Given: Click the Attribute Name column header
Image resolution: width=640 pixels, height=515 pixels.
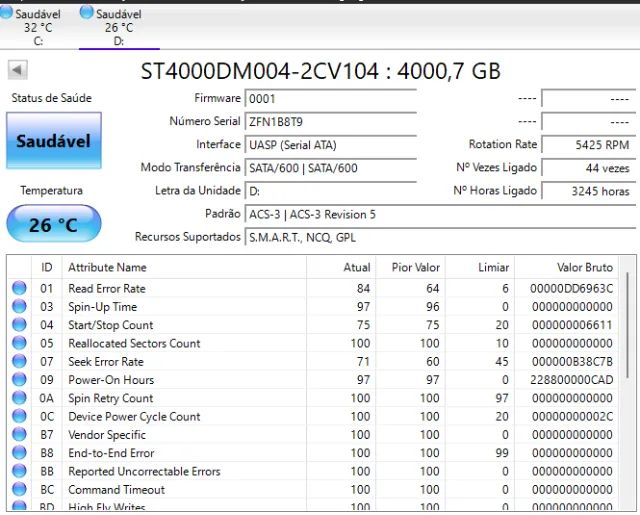Looking at the screenshot, I should (x=184, y=267).
